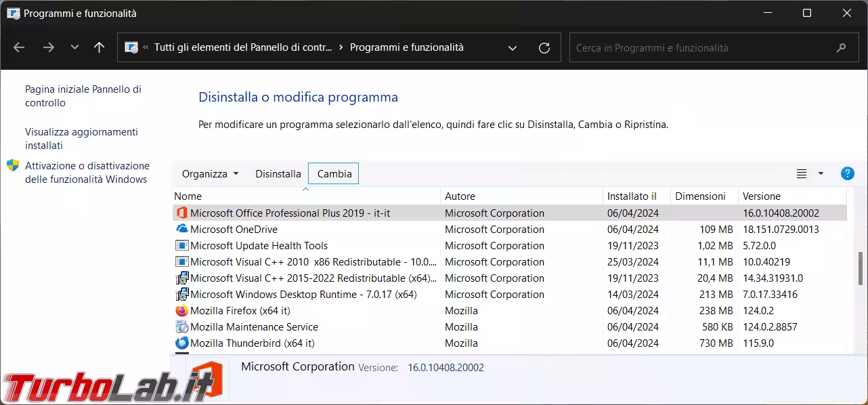The image size is (868, 405).
Task: Open the Organizza dropdown menu
Action: click(210, 174)
